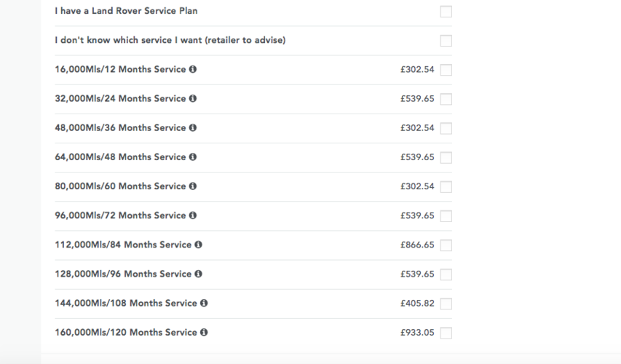The height and width of the screenshot is (364, 621).
Task: View details icon for 64,000Mls/48 Months Service
Action: [193, 157]
